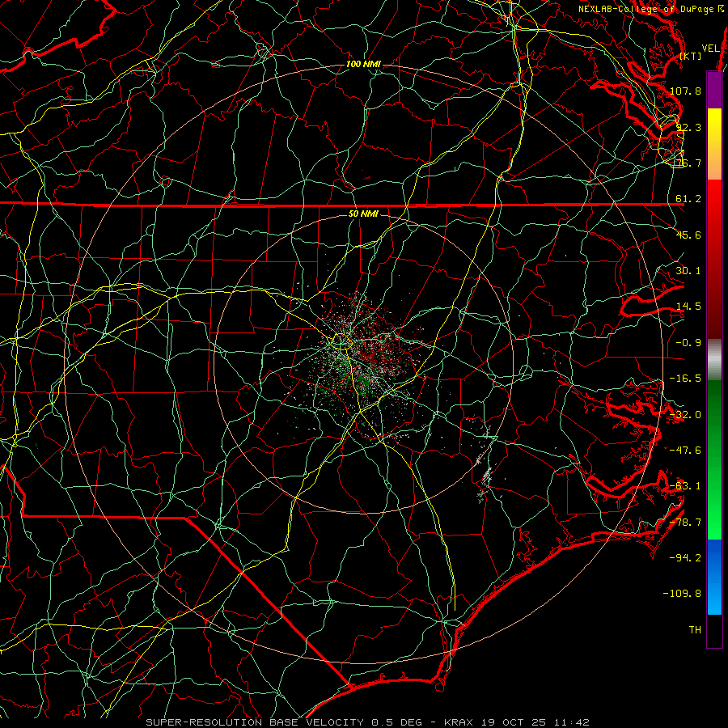Click the 19 OCT 25 date in the caption
This screenshot has height=728, width=728.
pyautogui.click(x=516, y=722)
